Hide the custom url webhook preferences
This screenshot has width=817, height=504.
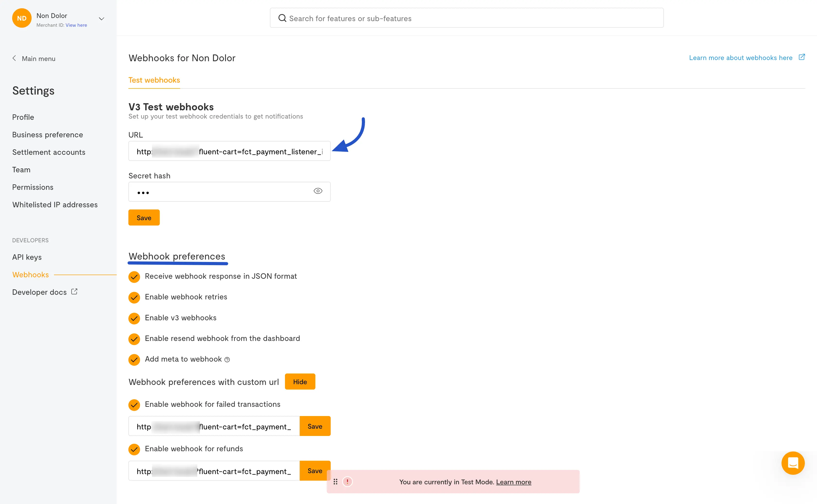(300, 382)
